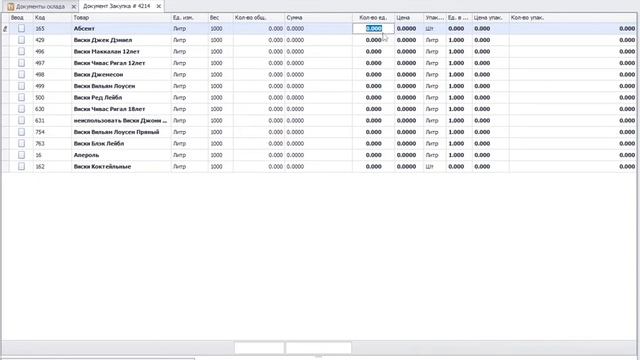
Task: Check the box for Виски Маккалан 12лет
Action: (21, 51)
